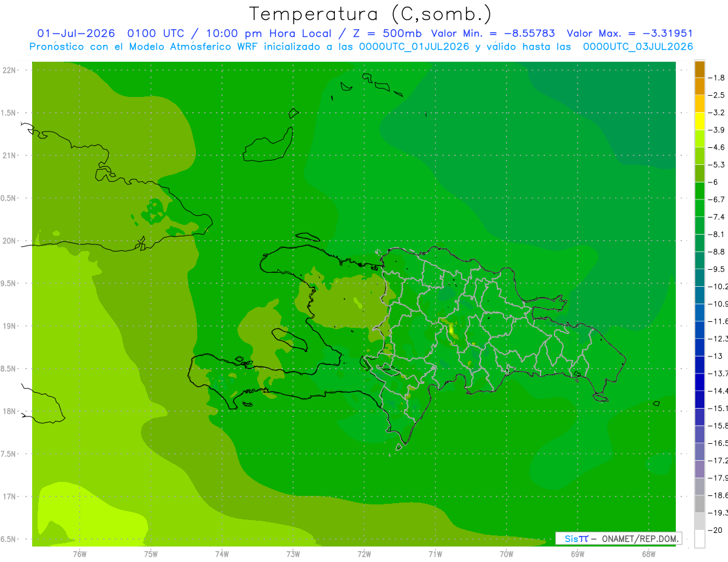Click the 70W longitude label

pyautogui.click(x=507, y=554)
